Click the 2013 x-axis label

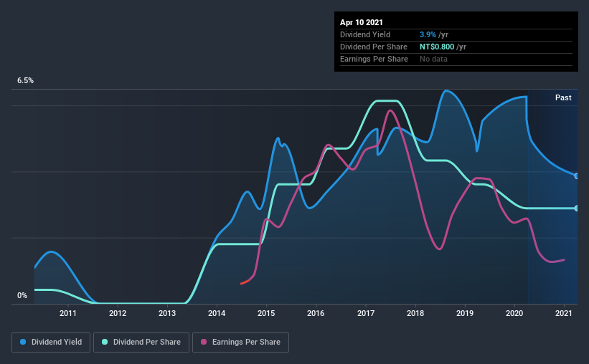pos(167,313)
